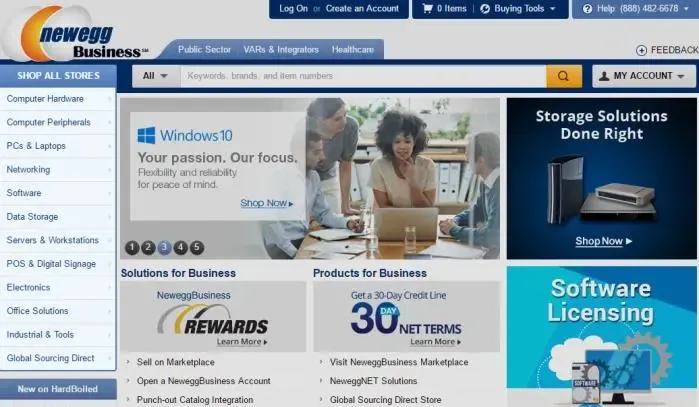Click the Windows 10 logo
The height and width of the screenshot is (407, 699).
185,135
